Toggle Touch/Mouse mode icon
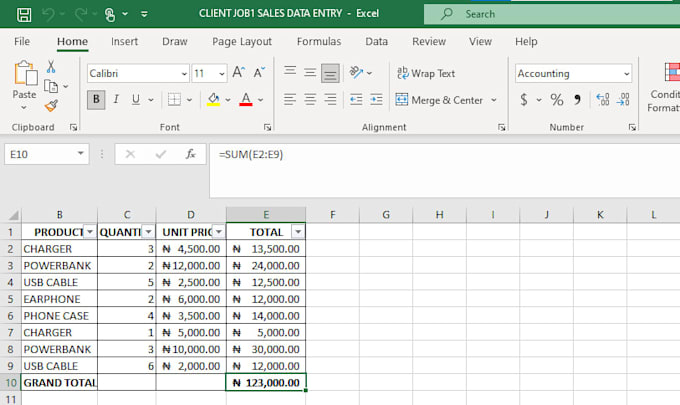This screenshot has height=405, width=680. [x=110, y=14]
